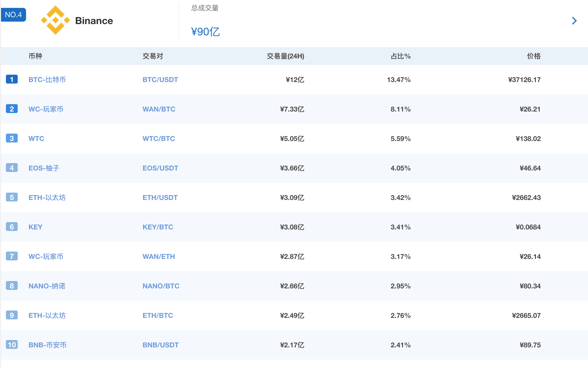Open the BTC/USDT trading pair
The image size is (588, 368).
[160, 80]
